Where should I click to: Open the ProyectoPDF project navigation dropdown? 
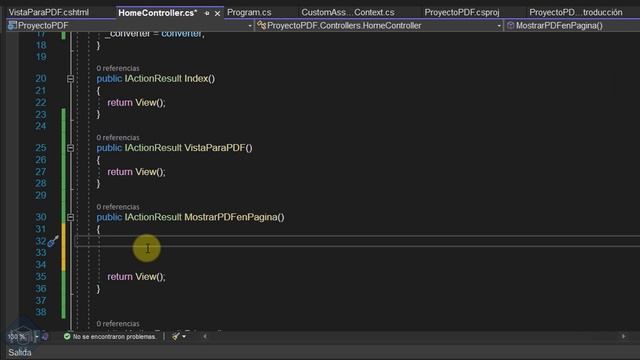(x=250, y=26)
